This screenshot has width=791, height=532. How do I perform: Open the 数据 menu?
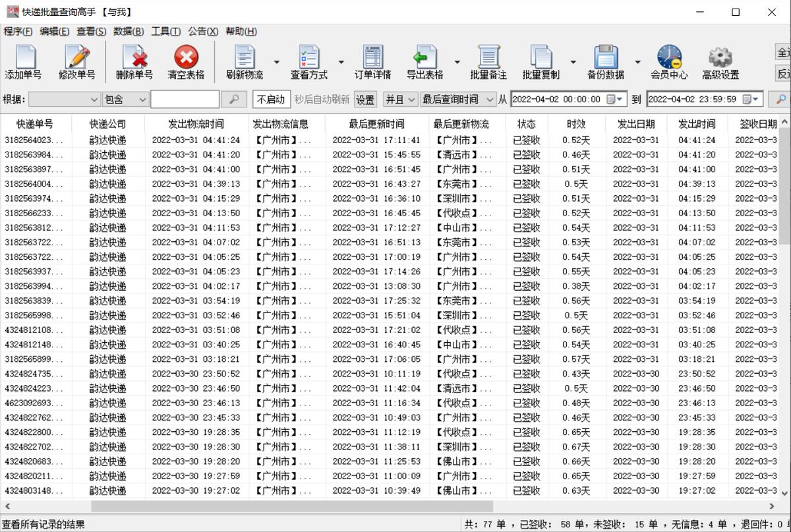[x=128, y=32]
